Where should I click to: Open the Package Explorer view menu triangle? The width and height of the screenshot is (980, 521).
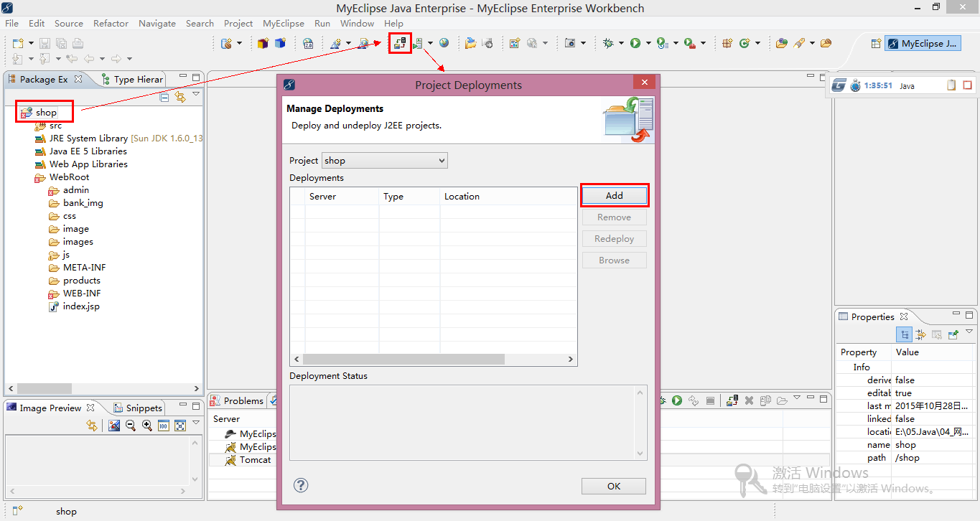point(196,95)
